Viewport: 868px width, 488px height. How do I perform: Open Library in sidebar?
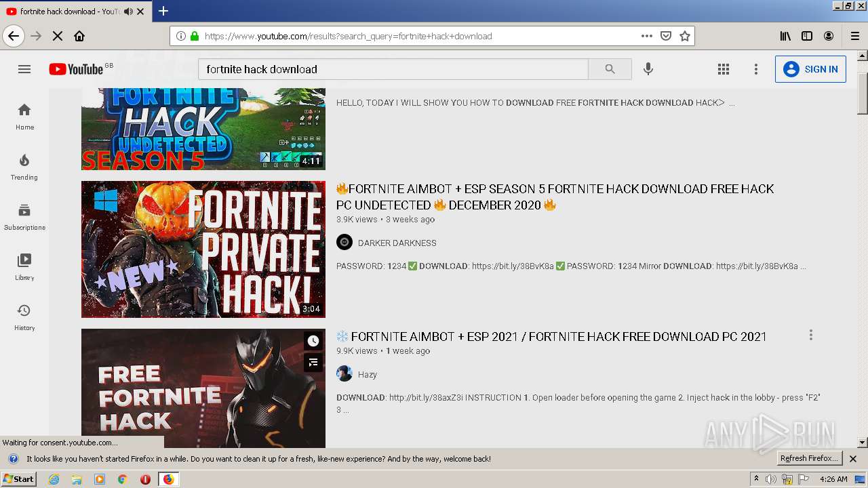pos(24,267)
